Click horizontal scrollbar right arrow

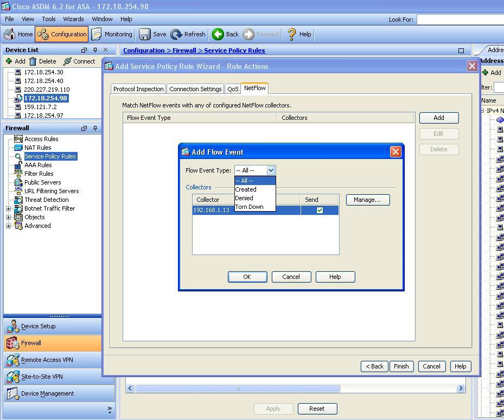(x=461, y=389)
